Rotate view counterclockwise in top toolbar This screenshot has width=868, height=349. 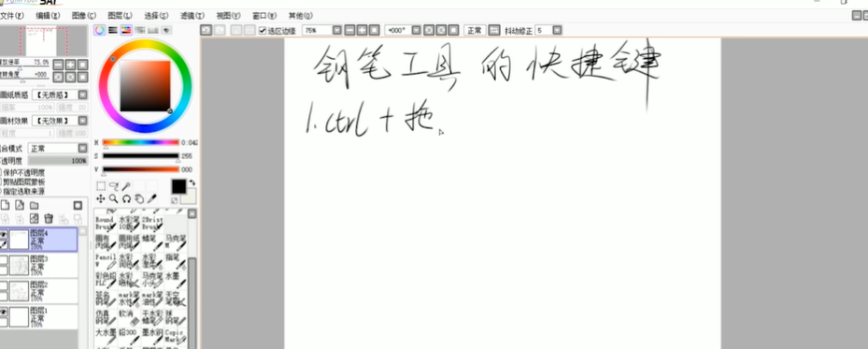(x=429, y=30)
